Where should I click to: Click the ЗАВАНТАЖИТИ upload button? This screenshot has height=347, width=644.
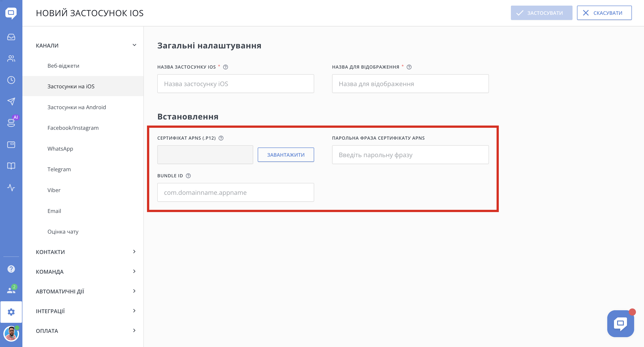285,155
